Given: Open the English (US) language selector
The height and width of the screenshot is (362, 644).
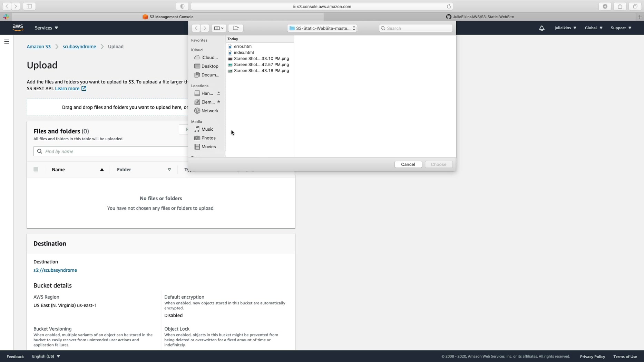Looking at the screenshot, I should (46, 356).
